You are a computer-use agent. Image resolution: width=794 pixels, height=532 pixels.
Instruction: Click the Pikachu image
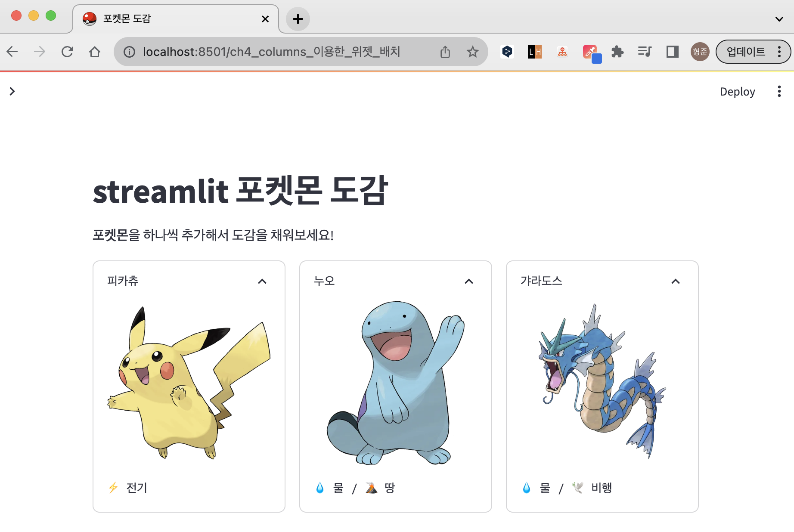click(189, 383)
